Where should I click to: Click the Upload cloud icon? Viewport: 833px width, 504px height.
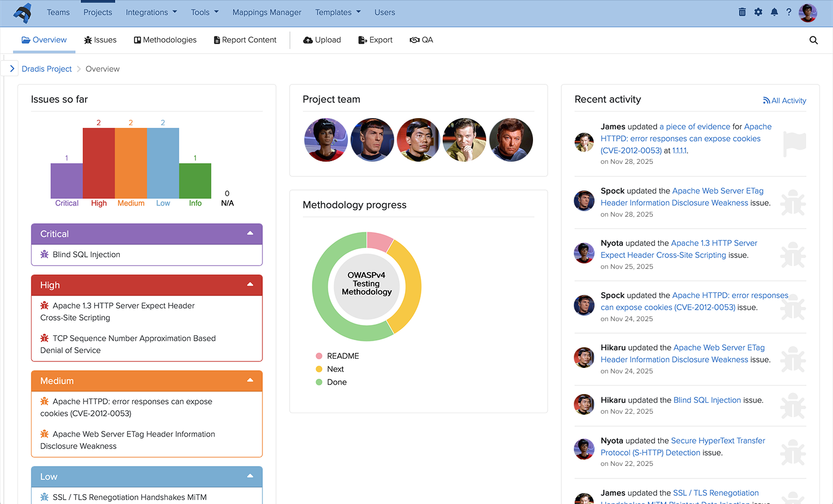[308, 39]
